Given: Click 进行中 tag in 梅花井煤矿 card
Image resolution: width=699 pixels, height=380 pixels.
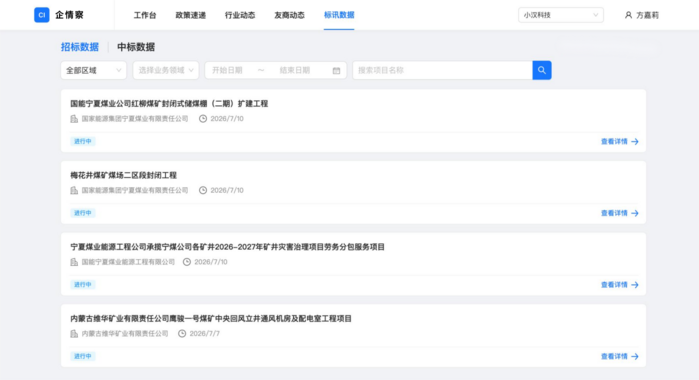Looking at the screenshot, I should (82, 213).
